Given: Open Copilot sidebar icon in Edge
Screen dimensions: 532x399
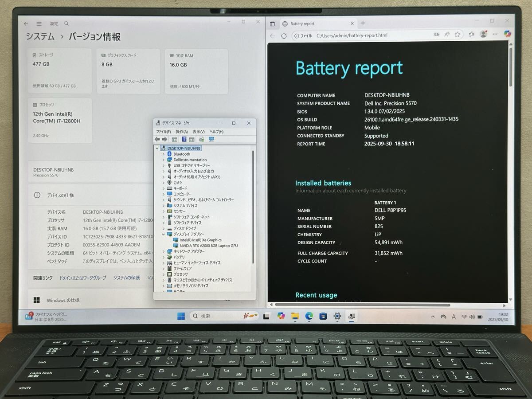Looking at the screenshot, I should tap(508, 34).
